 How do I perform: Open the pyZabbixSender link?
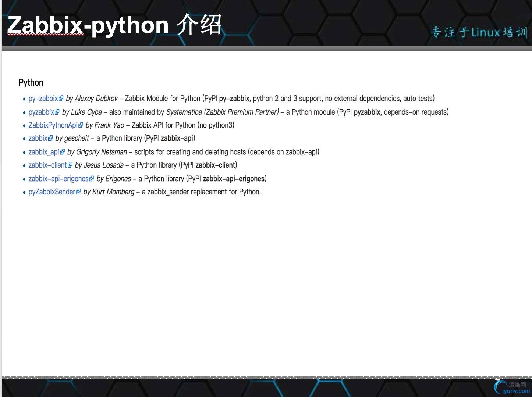pos(52,192)
